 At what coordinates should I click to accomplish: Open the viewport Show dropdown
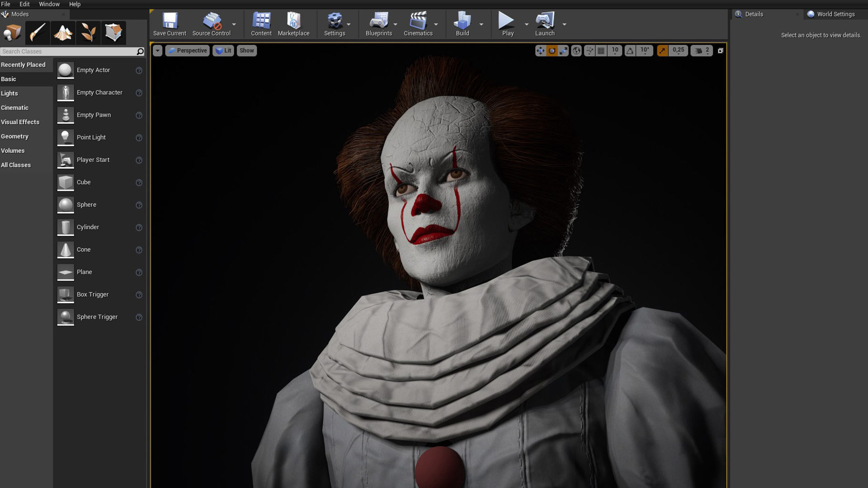tap(247, 51)
